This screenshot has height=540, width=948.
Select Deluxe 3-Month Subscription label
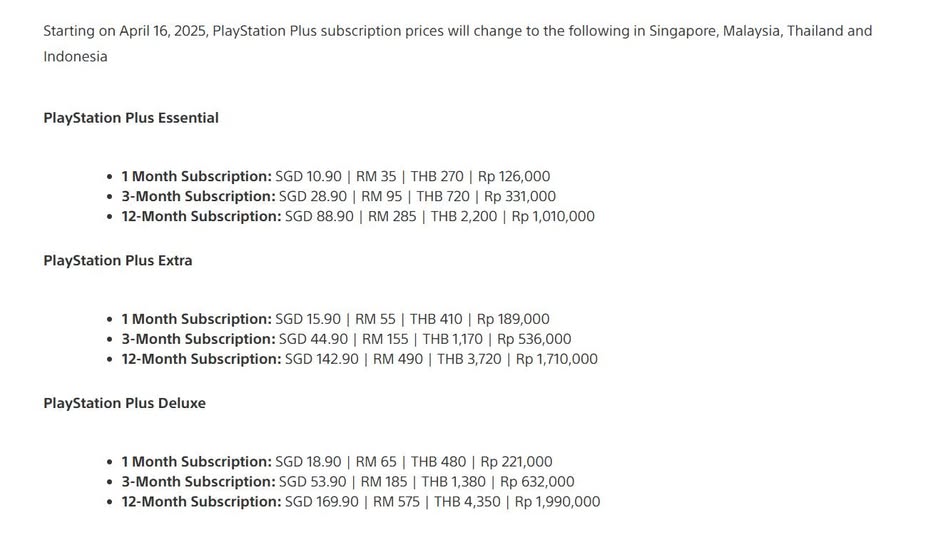click(198, 482)
